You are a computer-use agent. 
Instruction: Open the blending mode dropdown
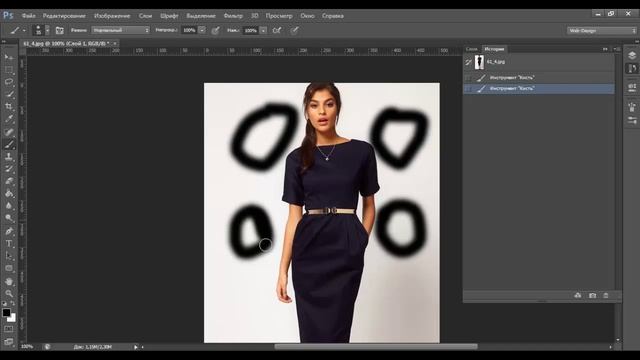pyautogui.click(x=120, y=30)
